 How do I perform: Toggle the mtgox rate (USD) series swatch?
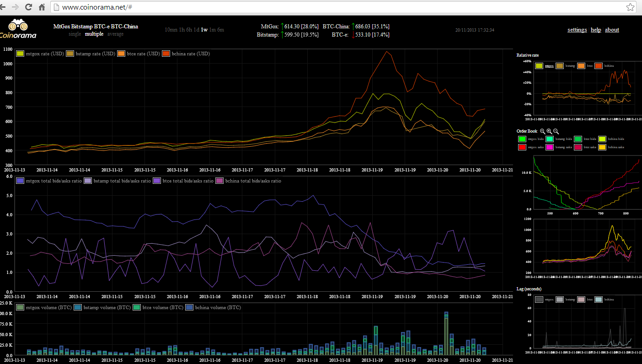tap(20, 54)
